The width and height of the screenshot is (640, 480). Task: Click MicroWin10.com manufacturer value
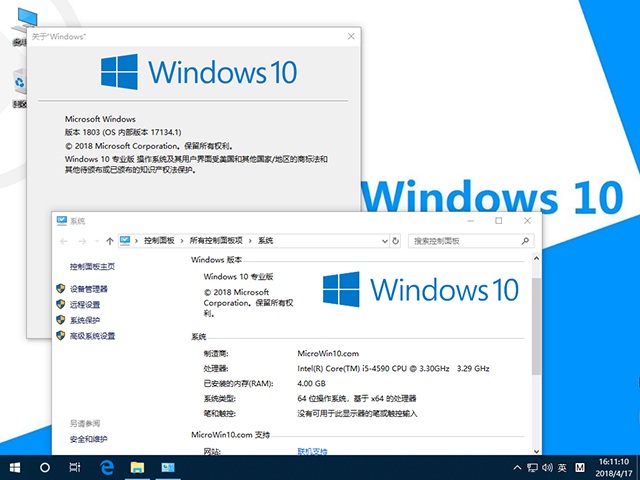coord(328,353)
